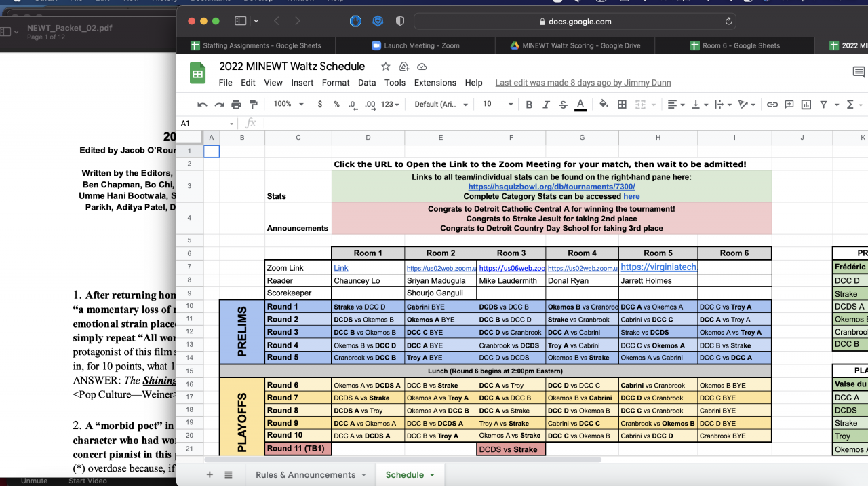Open the fill color picker
Image resolution: width=868 pixels, height=486 pixels.
tap(604, 105)
